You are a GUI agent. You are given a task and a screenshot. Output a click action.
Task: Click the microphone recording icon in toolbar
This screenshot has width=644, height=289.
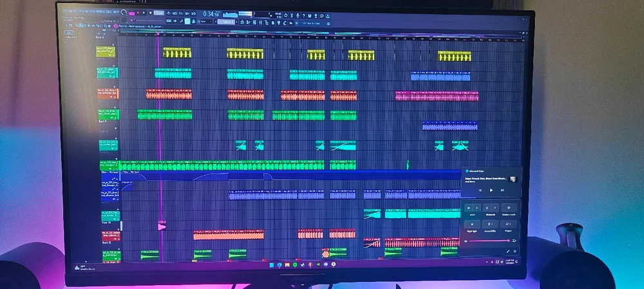click(x=298, y=15)
